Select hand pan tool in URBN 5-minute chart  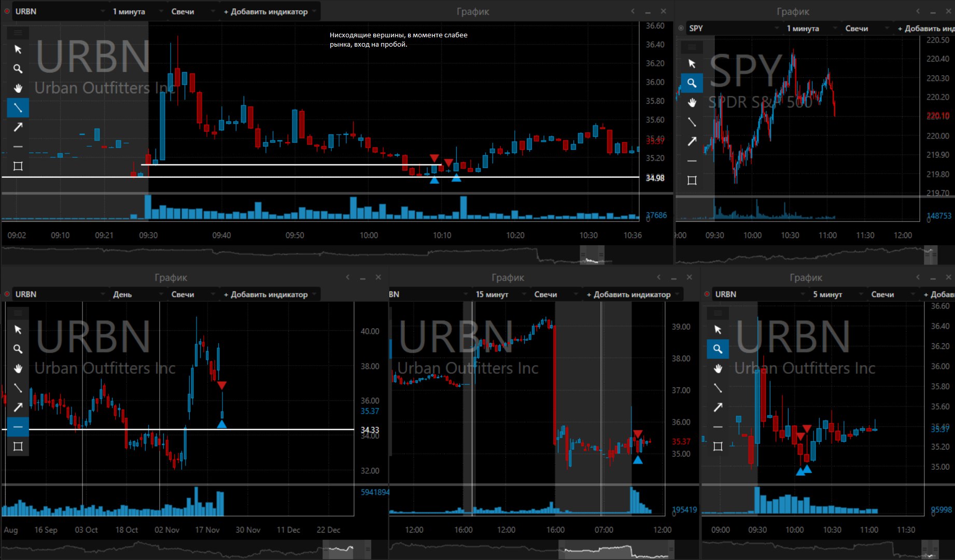(718, 369)
